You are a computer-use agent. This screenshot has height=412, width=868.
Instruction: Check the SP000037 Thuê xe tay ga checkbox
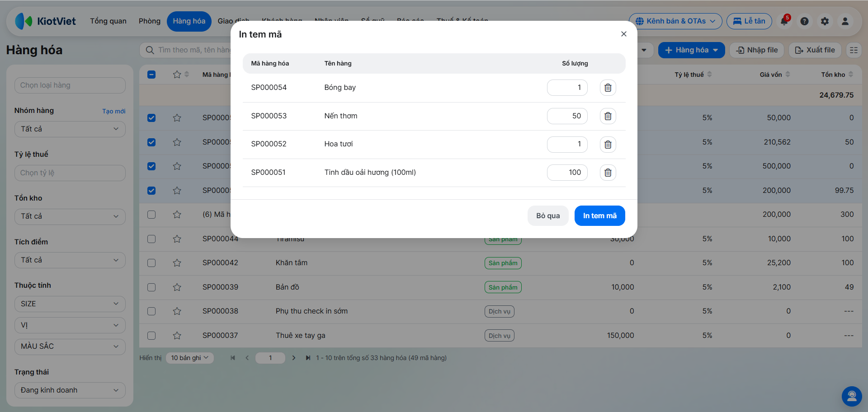pos(151,336)
